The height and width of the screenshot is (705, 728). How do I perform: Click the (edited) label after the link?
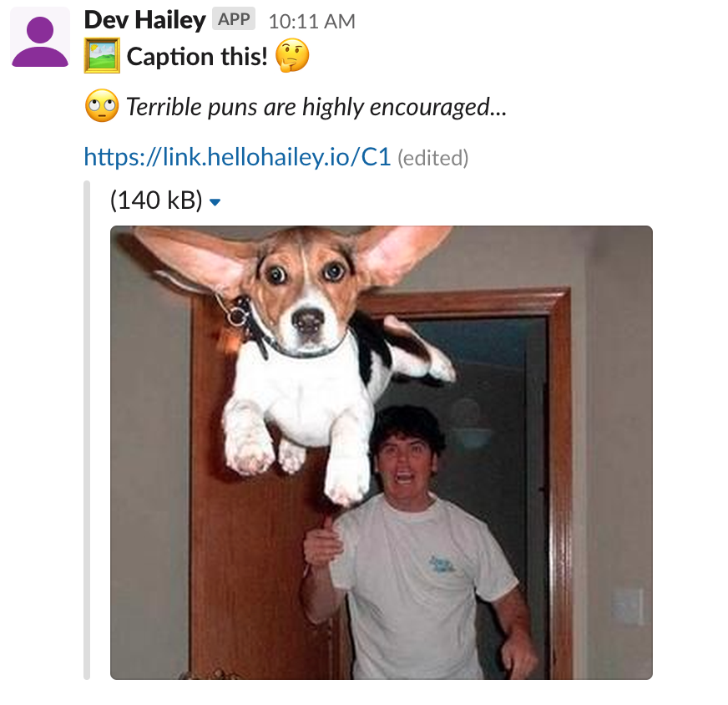(x=432, y=158)
